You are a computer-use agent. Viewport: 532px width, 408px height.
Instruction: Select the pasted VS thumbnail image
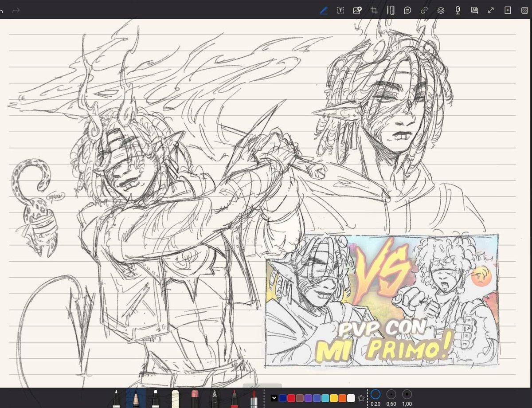(382, 300)
